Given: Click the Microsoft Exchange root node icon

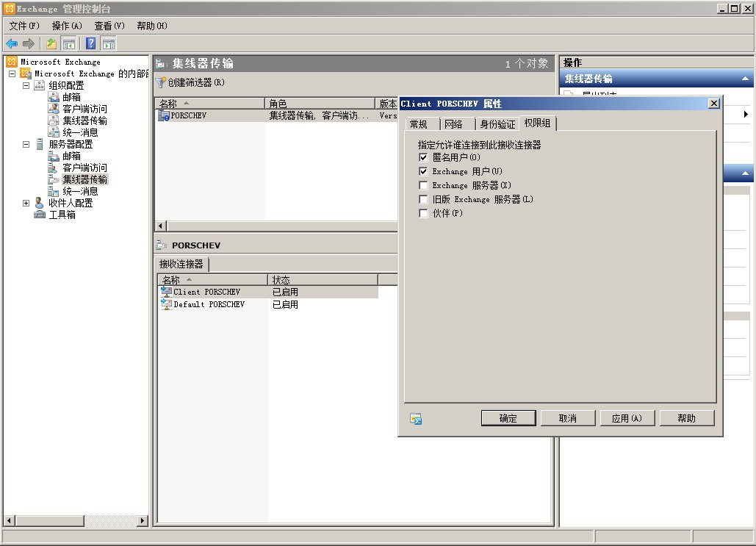Looking at the screenshot, I should [x=12, y=62].
